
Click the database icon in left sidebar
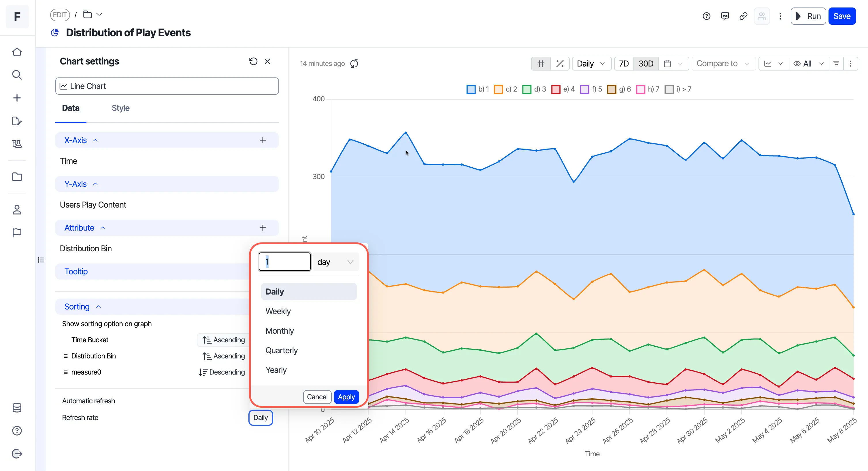tap(17, 408)
